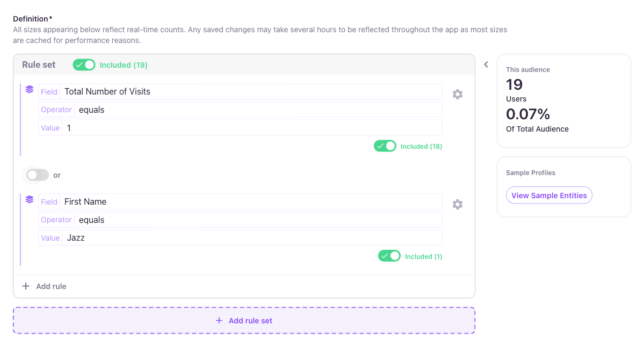
Task: Click the 'Of Total Audience' label
Action: pos(537,129)
